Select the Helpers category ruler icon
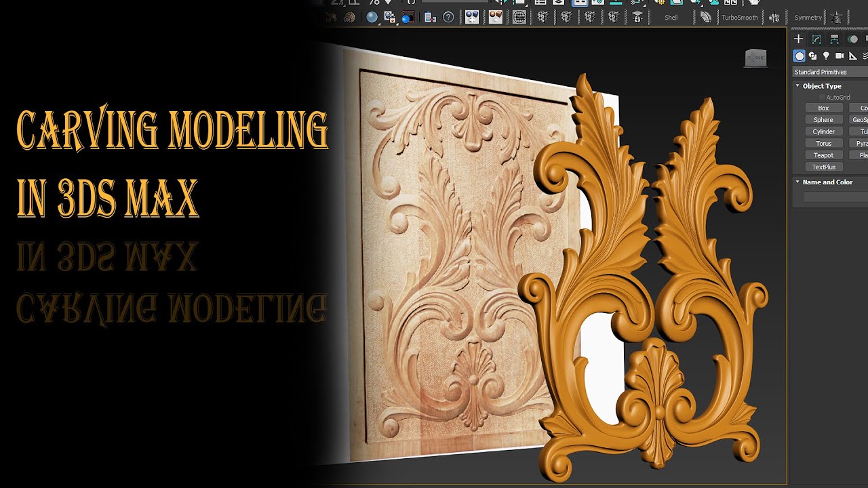Image resolution: width=868 pixels, height=488 pixels. click(x=853, y=56)
